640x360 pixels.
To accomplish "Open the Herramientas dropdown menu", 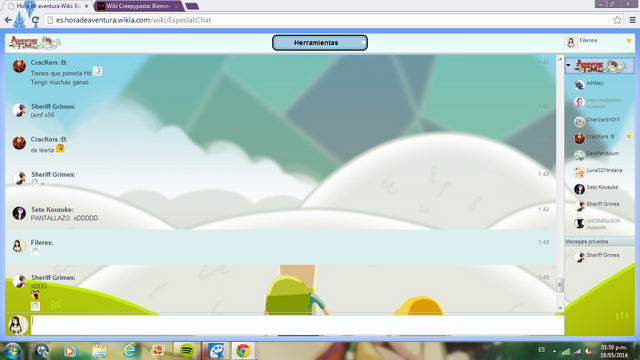I will [x=320, y=42].
